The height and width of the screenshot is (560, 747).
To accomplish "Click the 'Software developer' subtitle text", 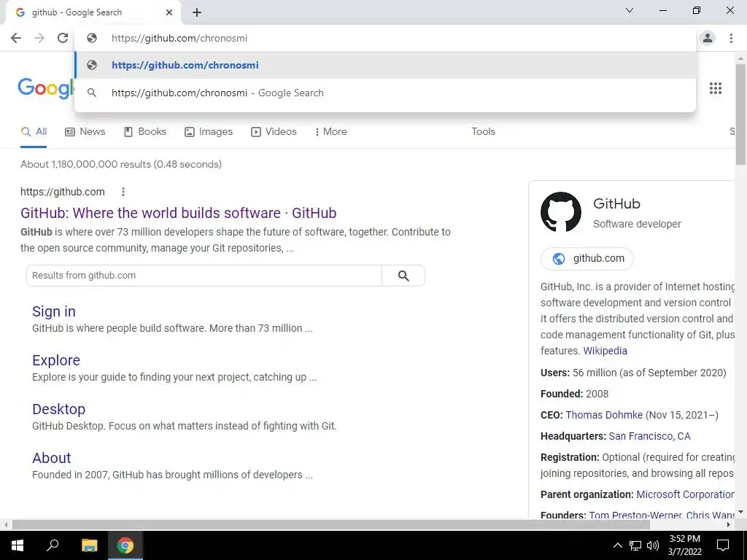I will click(637, 224).
